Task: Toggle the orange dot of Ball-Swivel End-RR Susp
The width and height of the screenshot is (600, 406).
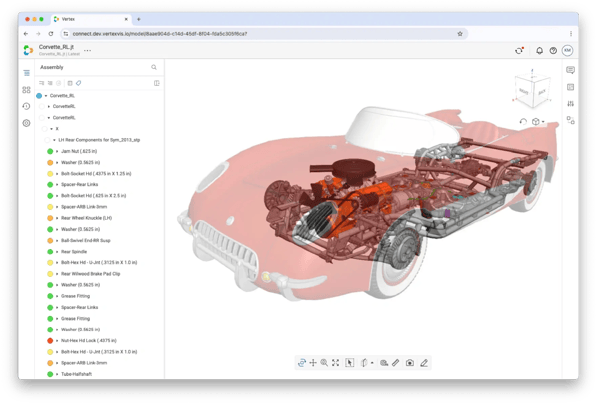Action: pos(50,241)
